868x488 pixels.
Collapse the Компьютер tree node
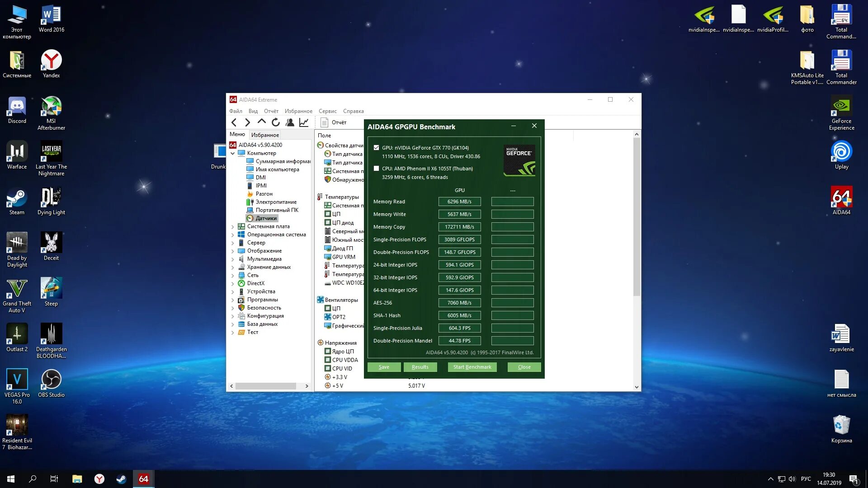pyautogui.click(x=233, y=154)
